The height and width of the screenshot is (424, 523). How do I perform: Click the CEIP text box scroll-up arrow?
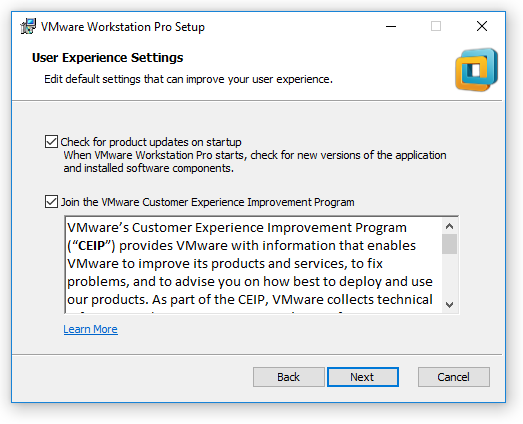[x=449, y=227]
